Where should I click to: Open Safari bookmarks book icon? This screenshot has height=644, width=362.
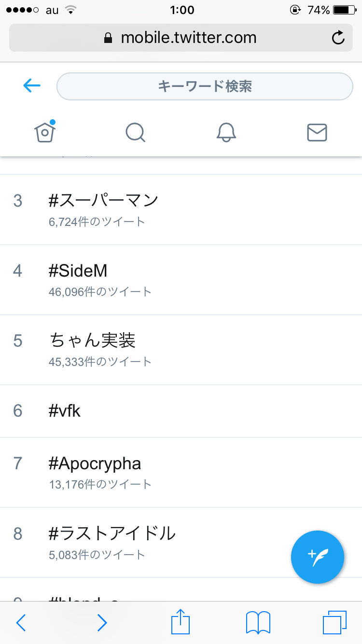coord(258,622)
